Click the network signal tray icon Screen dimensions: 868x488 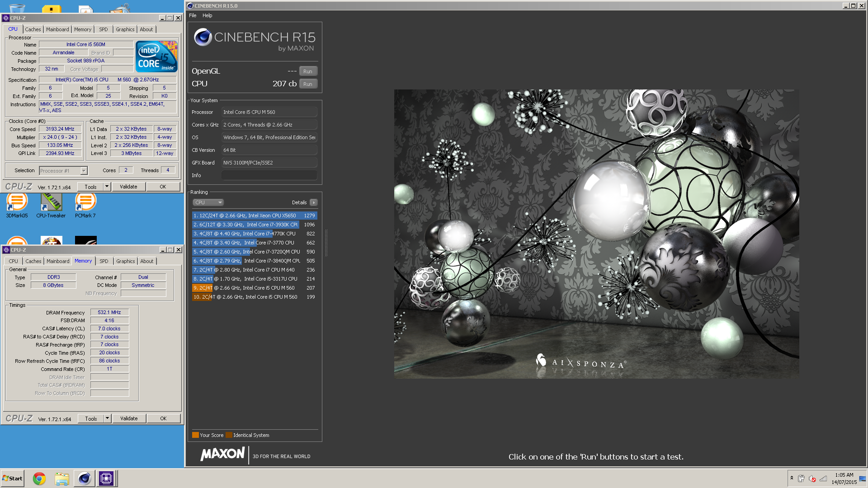(823, 479)
